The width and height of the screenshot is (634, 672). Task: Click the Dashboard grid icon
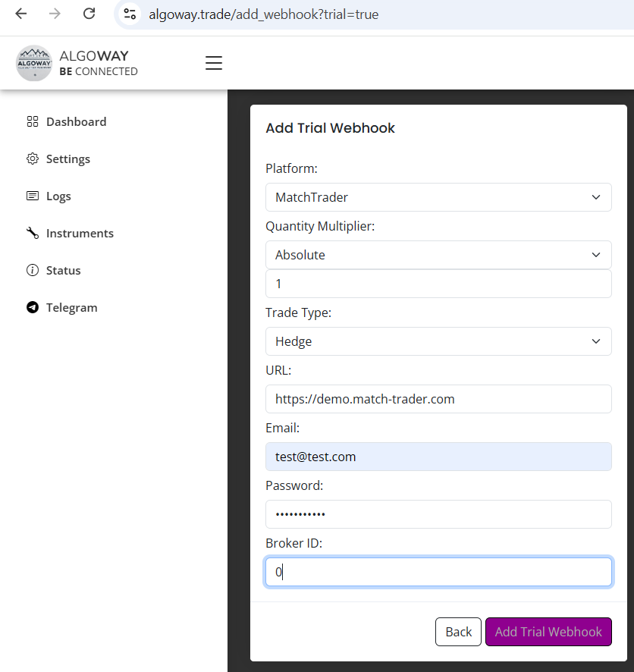[33, 121]
